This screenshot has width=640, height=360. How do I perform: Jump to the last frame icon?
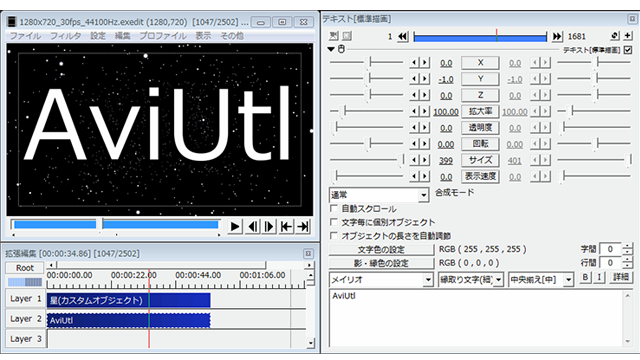(x=303, y=227)
